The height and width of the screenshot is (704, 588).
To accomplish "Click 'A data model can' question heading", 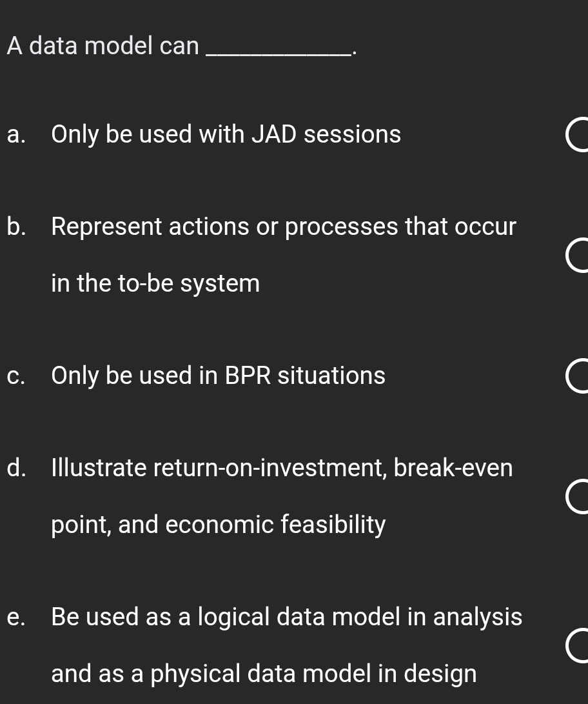I will pyautogui.click(x=103, y=46).
